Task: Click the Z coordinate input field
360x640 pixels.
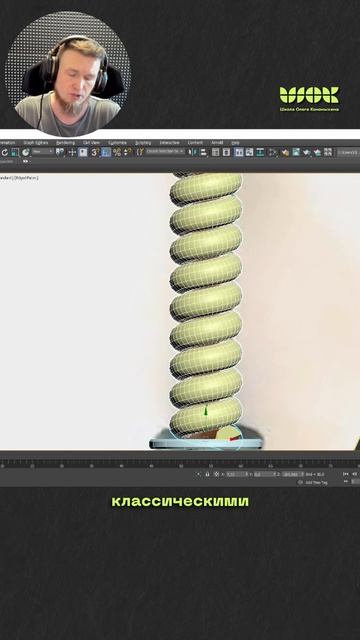Action: [x=293, y=474]
